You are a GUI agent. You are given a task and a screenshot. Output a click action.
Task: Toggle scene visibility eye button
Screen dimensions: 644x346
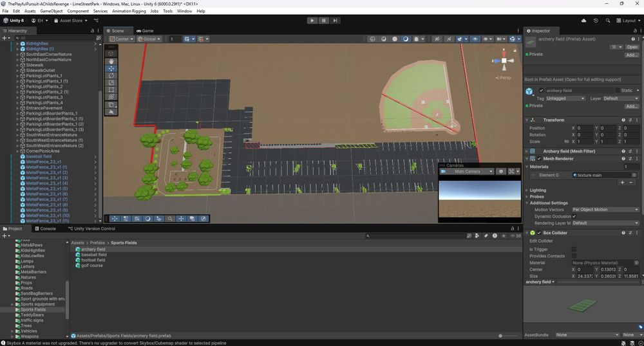click(x=475, y=39)
